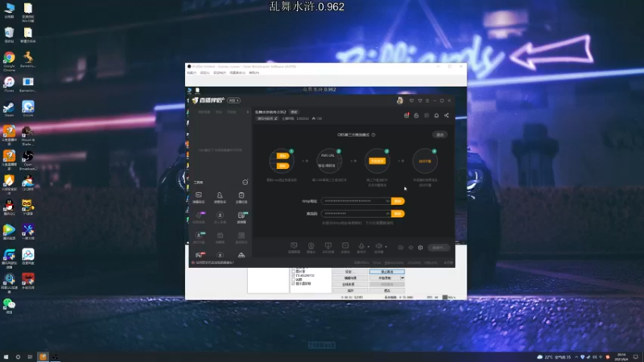
Task: Open settings gear in live companion bottom bar
Action: tap(420, 248)
